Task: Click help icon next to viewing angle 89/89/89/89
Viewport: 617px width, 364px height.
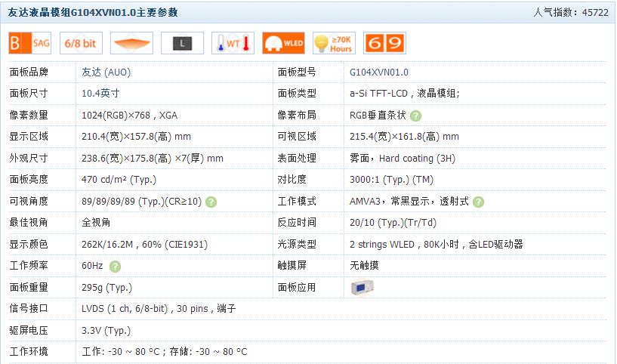Action: [211, 202]
